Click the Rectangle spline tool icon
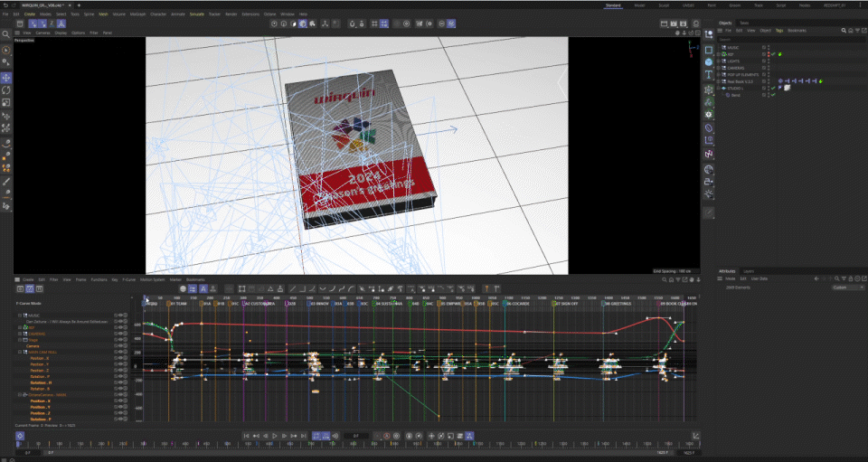 709,50
